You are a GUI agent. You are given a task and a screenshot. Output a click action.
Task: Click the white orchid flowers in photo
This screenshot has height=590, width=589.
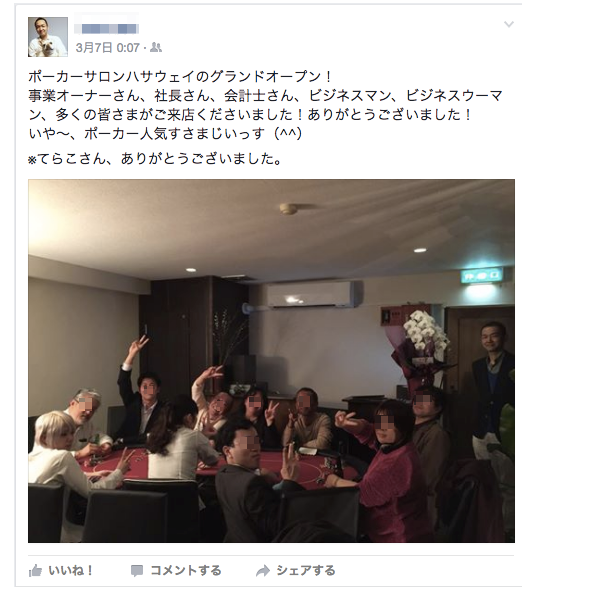[425, 330]
